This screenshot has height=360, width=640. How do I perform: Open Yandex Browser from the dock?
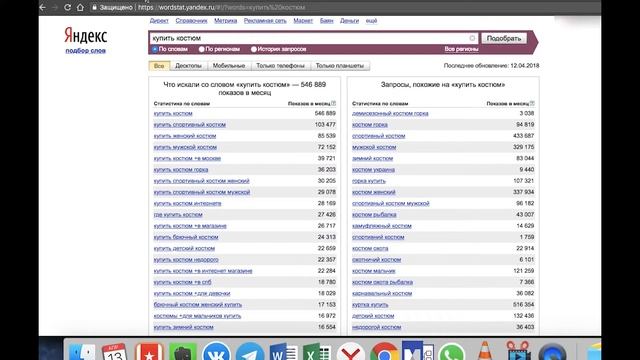(x=351, y=352)
